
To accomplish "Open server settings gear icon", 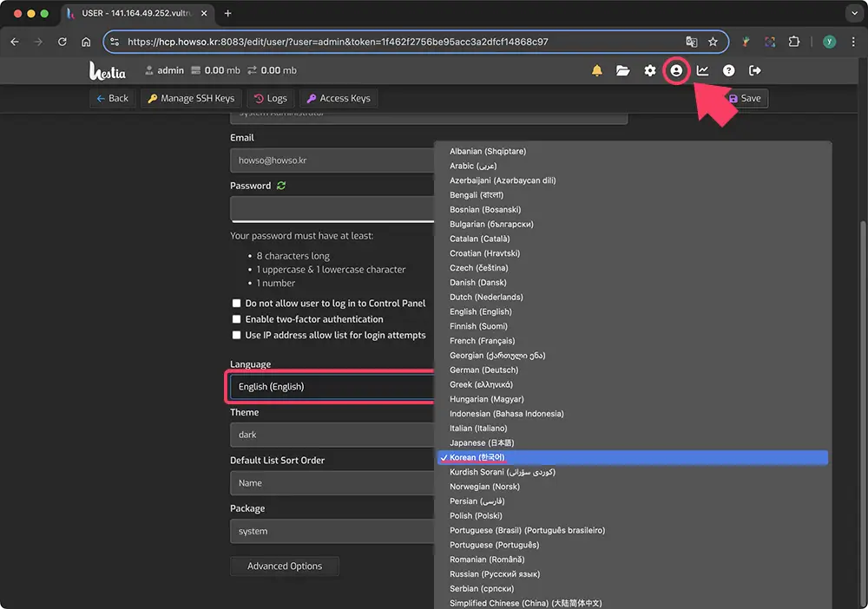I will tap(650, 70).
